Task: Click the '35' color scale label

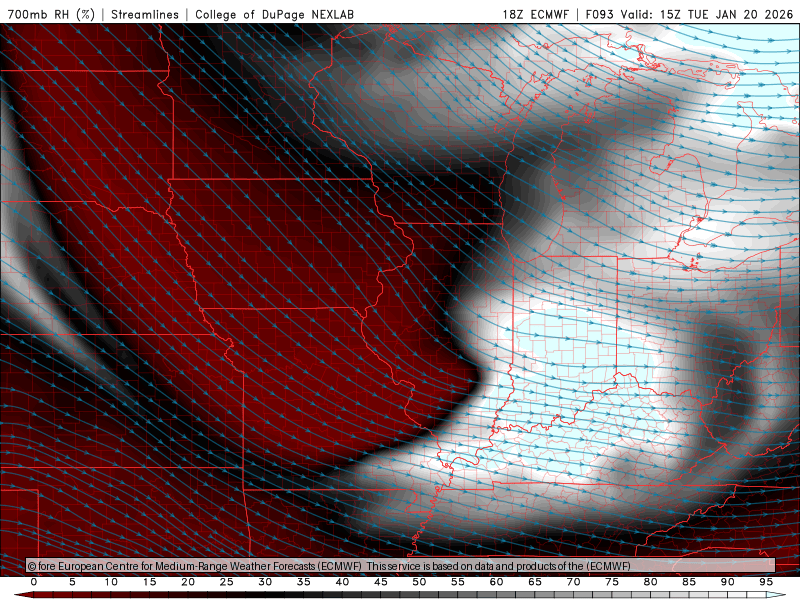Action: pos(304,582)
